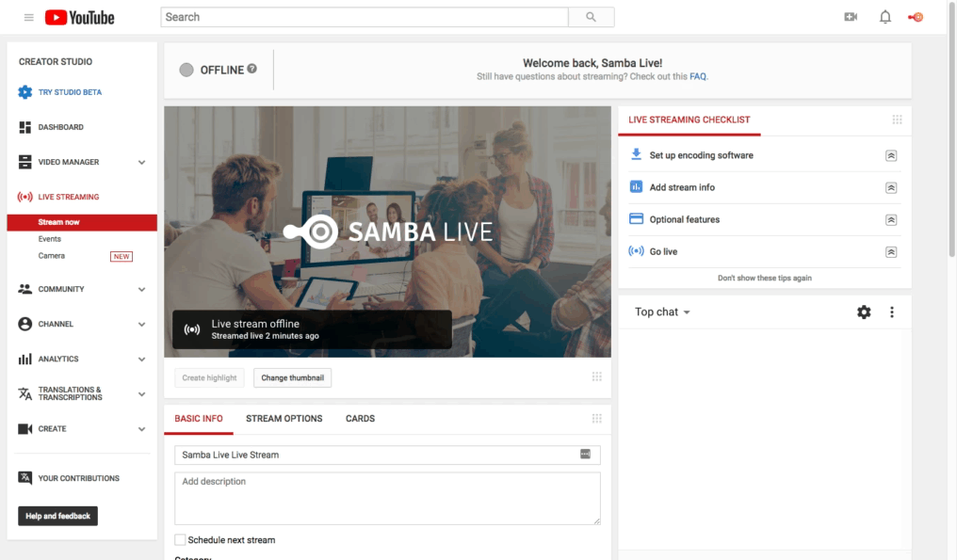Image resolution: width=957 pixels, height=560 pixels.
Task: Collapse the Go live checklist item
Action: 891,252
